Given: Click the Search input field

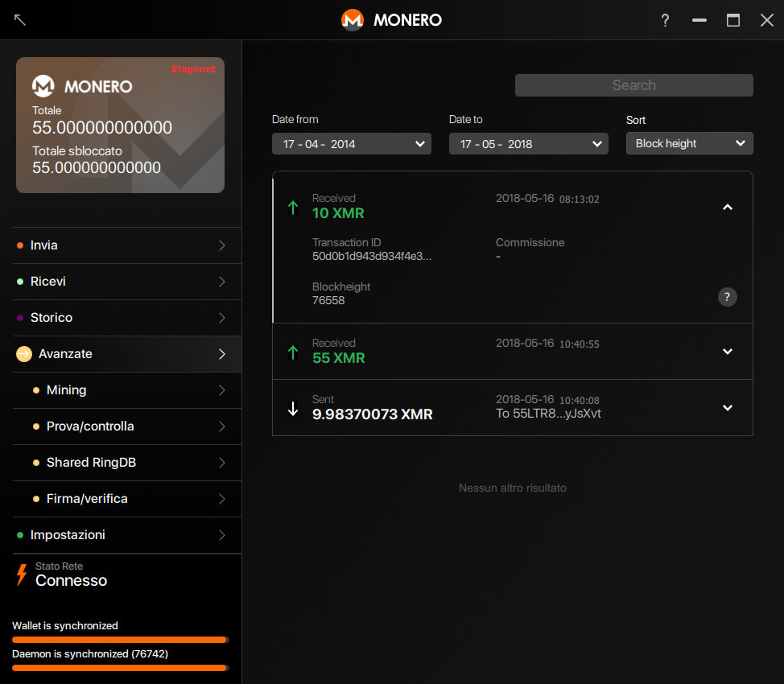Looking at the screenshot, I should point(634,85).
